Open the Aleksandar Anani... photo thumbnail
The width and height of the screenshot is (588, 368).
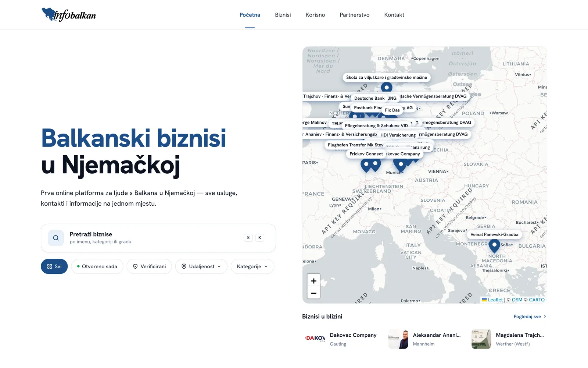(398, 339)
